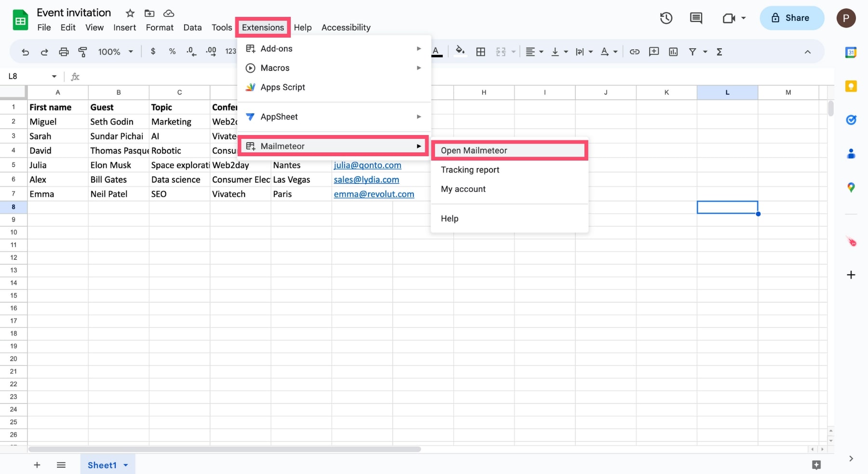Format as currency with dollar icon
This screenshot has width=868, height=474.
[153, 52]
